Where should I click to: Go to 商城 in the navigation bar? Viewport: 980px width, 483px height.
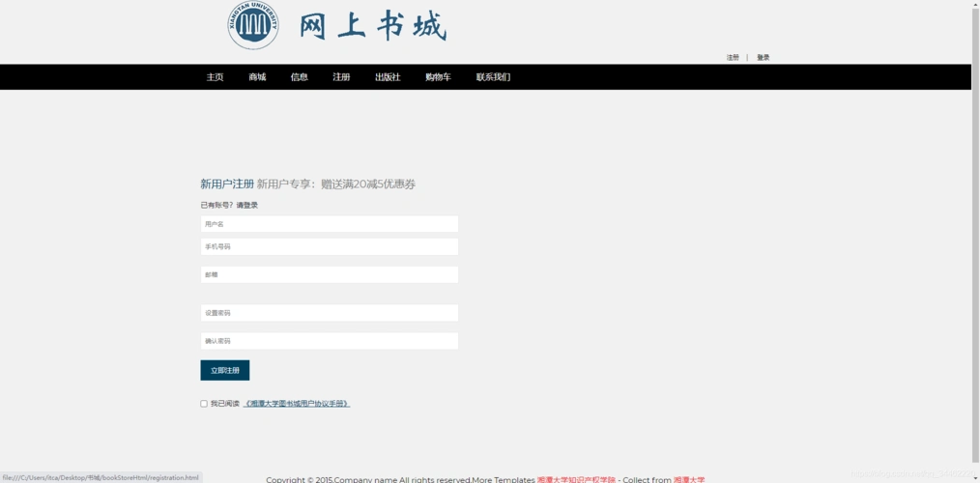[x=257, y=77]
